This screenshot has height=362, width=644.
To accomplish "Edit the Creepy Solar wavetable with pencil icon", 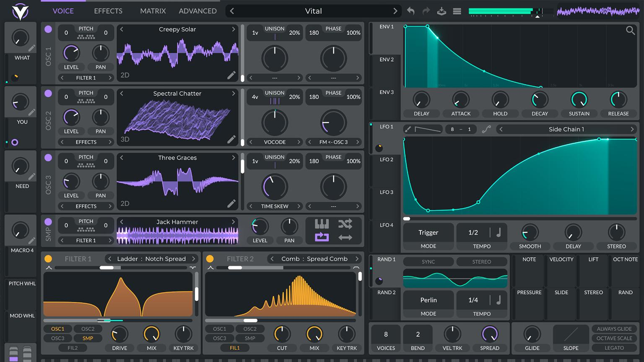I will 231,75.
